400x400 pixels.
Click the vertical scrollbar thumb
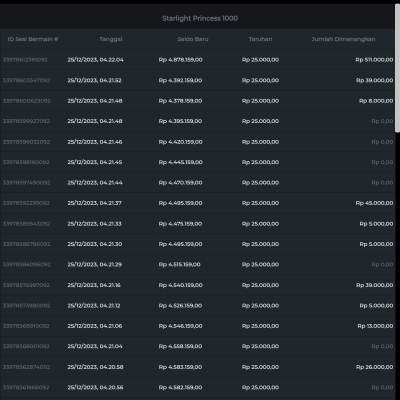(397, 68)
